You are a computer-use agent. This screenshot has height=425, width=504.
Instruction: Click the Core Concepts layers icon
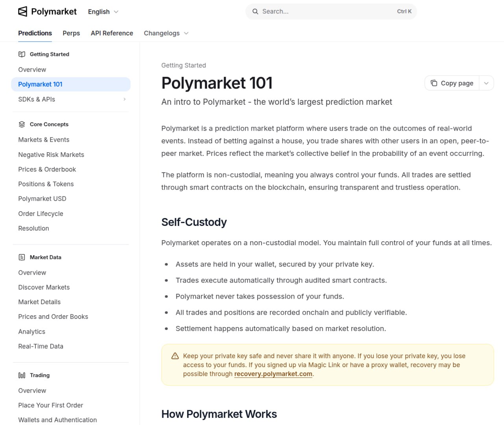coord(22,124)
